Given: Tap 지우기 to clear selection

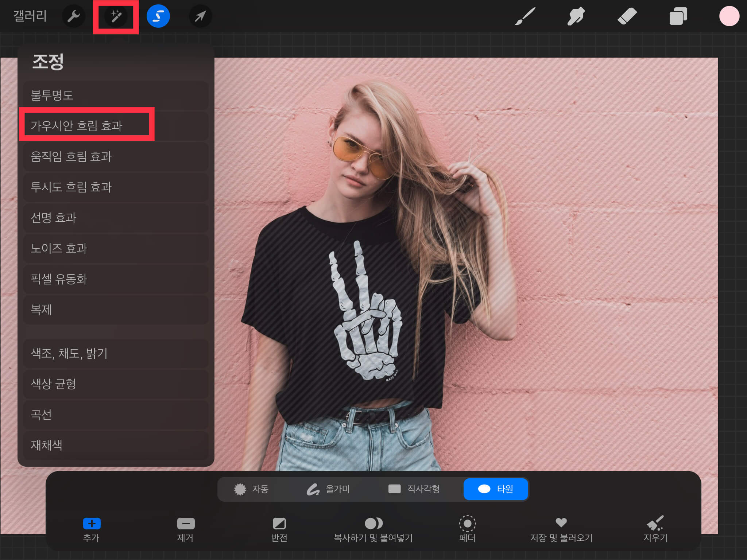Looking at the screenshot, I should tap(655, 529).
